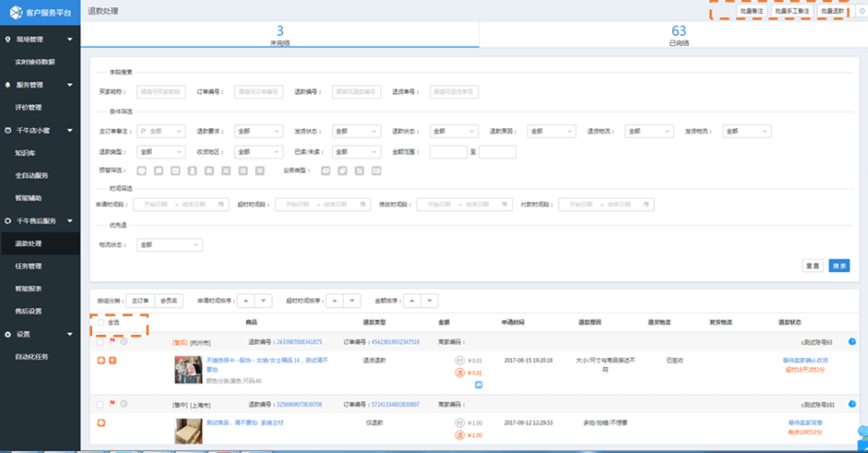Click the blue round icon beside c测试账号93
The height and width of the screenshot is (453, 868).
click(x=852, y=342)
